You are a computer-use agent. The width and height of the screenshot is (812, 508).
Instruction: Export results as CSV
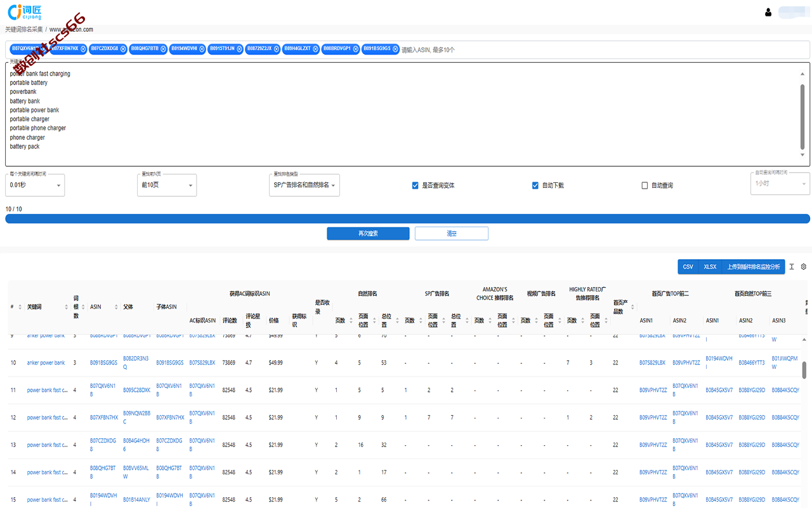click(688, 267)
